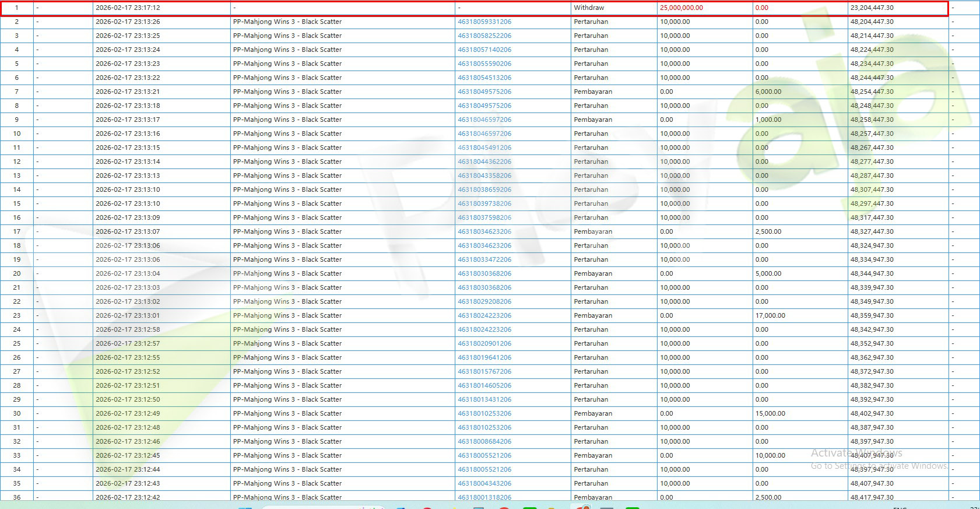Click transaction ID 46318057140206
This screenshot has width=980, height=509.
484,50
